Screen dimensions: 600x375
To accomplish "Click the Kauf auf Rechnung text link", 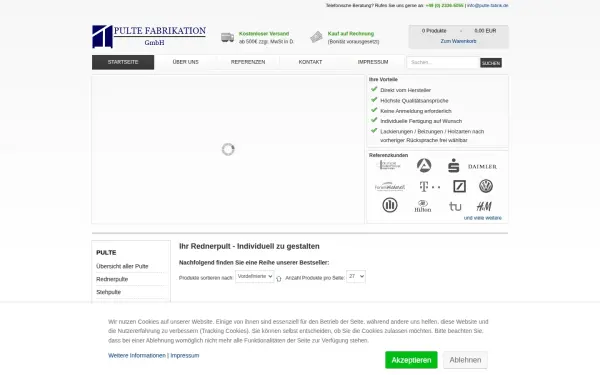I will pos(351,34).
